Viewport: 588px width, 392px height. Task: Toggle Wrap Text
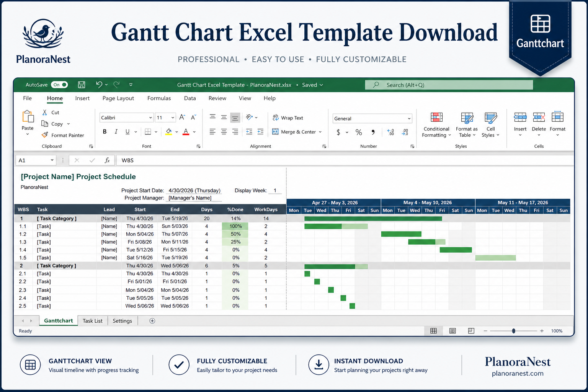click(287, 118)
